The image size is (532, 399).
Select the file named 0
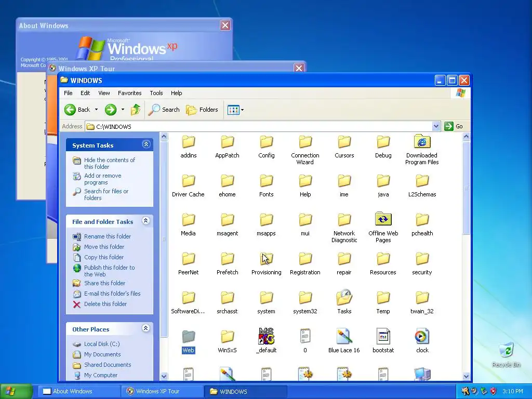(x=305, y=336)
